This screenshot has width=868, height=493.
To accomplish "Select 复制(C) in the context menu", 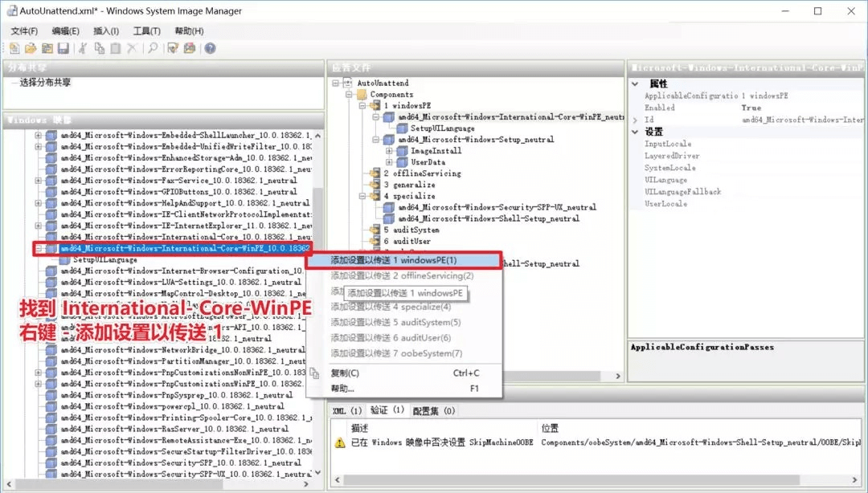I will coord(346,373).
